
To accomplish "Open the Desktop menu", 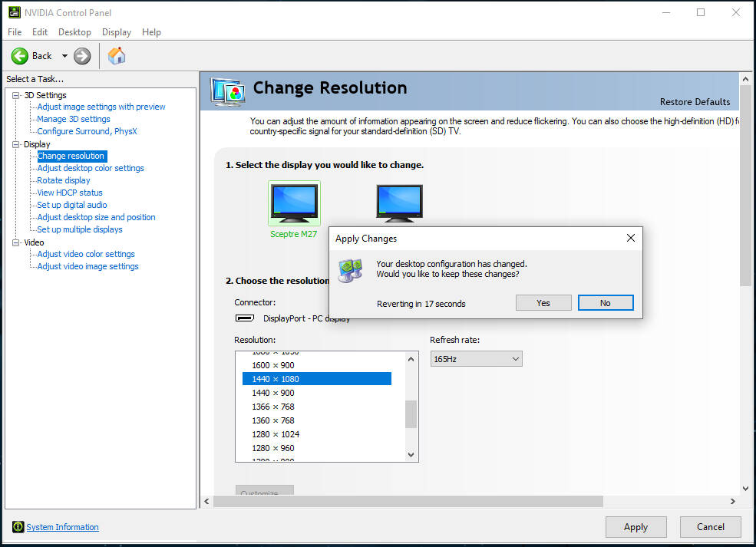I will tap(74, 32).
